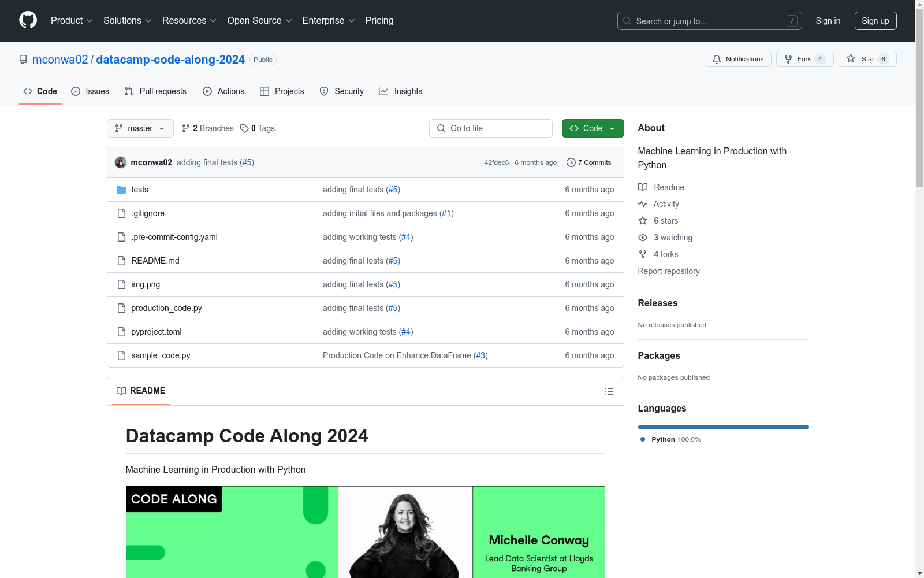Expand the Enterprise menu
924x578 pixels.
point(329,20)
